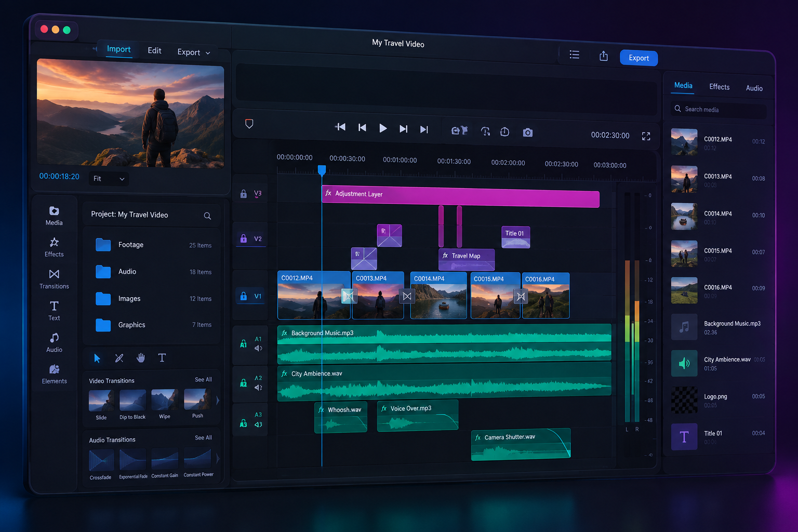The width and height of the screenshot is (798, 532).
Task: Add a marker with the shield icon
Action: click(x=249, y=124)
